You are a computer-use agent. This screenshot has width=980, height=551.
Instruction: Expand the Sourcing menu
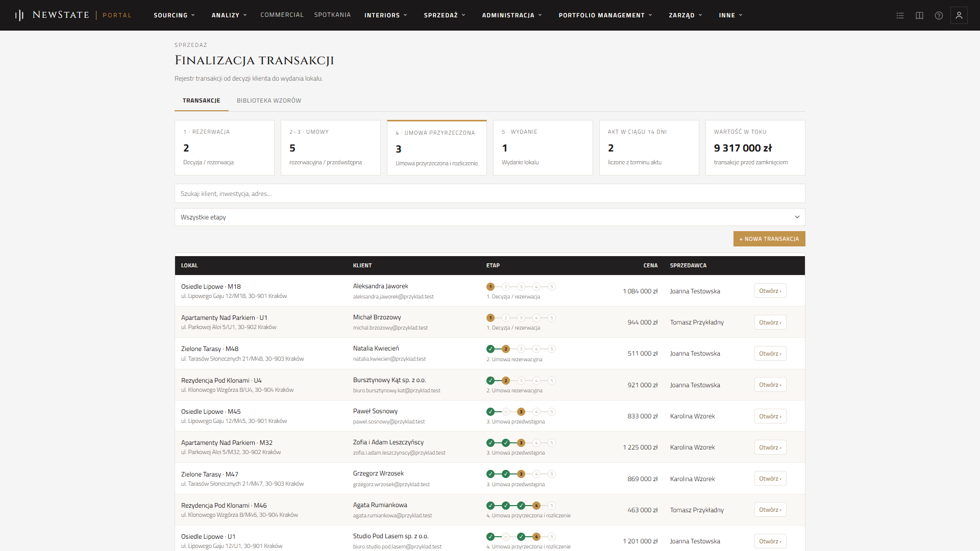pos(174,15)
